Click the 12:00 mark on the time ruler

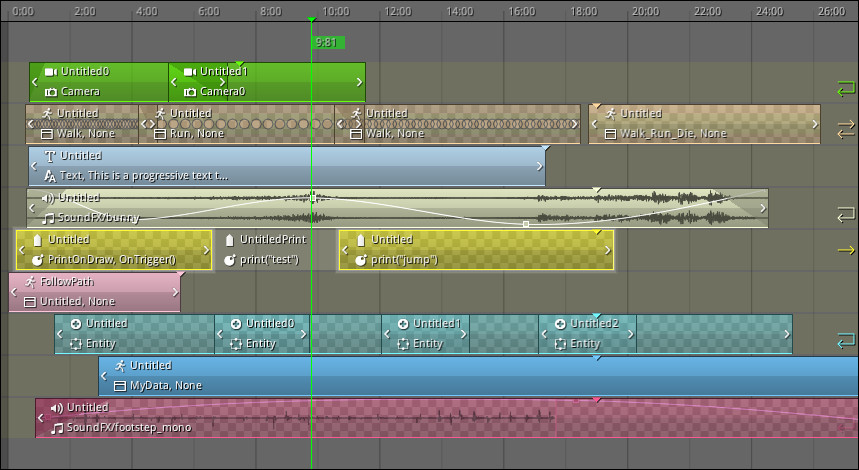pos(398,11)
